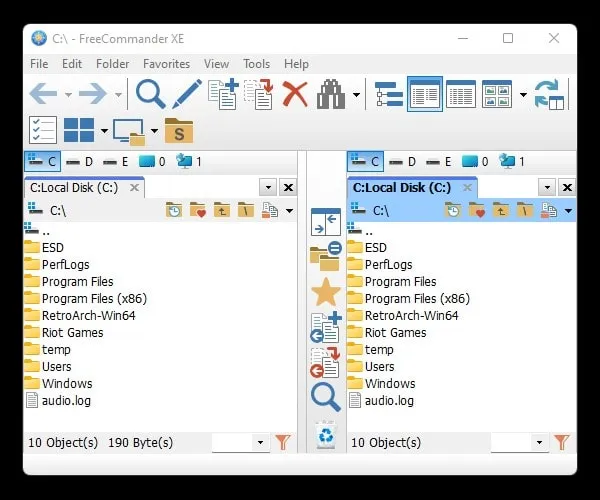Image resolution: width=600 pixels, height=500 pixels.
Task: Select drive D in right panel
Action: [x=403, y=162]
